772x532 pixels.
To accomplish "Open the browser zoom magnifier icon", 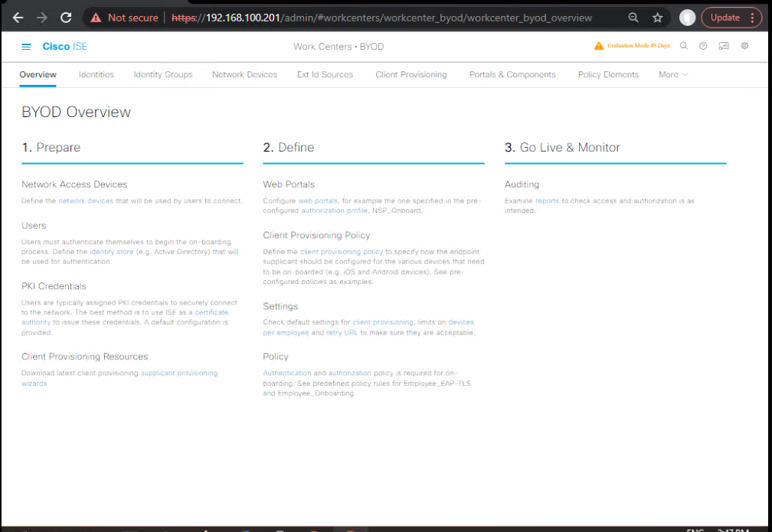I will pyautogui.click(x=633, y=18).
